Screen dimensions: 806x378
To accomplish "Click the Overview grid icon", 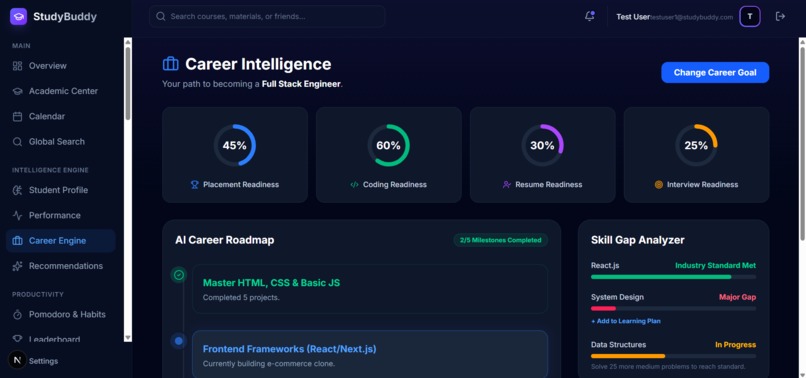I will (17, 66).
